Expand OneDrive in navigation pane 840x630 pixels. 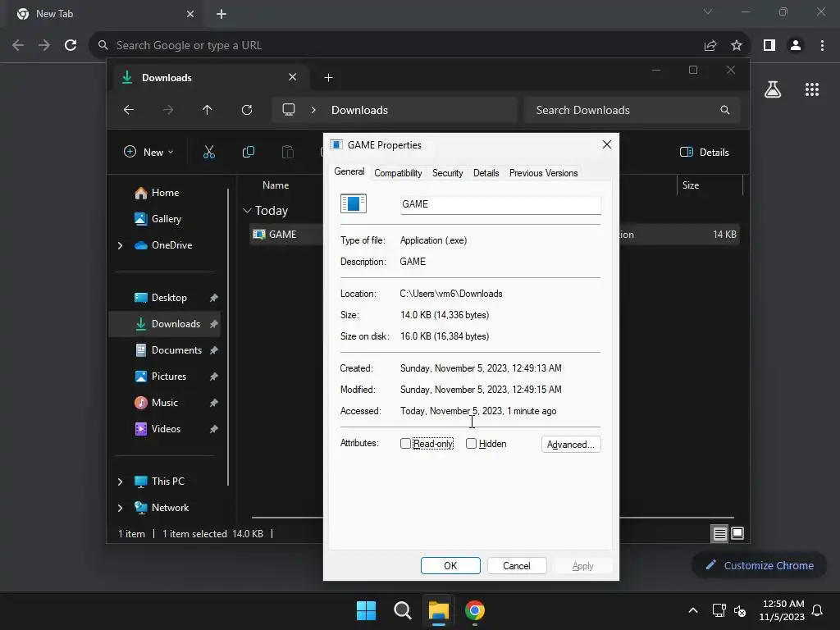(120, 245)
